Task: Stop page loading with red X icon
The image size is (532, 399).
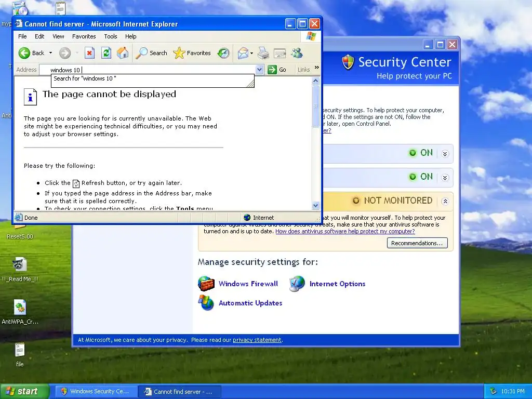Action: click(89, 53)
